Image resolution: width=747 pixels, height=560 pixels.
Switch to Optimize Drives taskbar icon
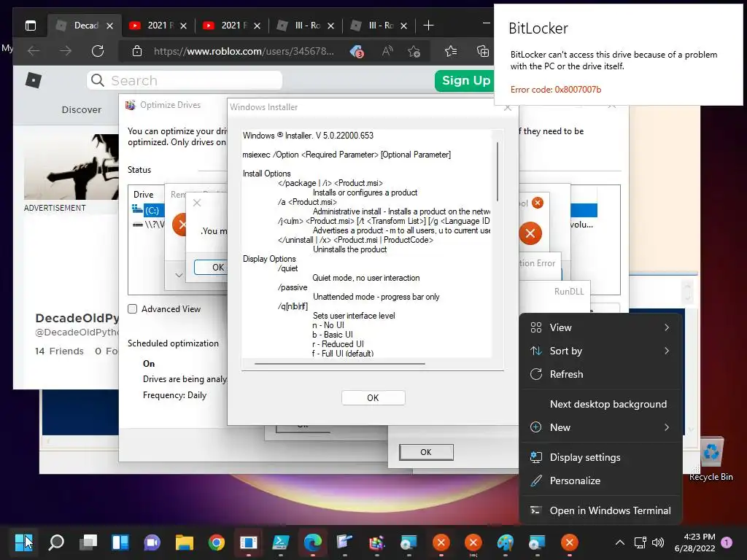click(x=377, y=542)
